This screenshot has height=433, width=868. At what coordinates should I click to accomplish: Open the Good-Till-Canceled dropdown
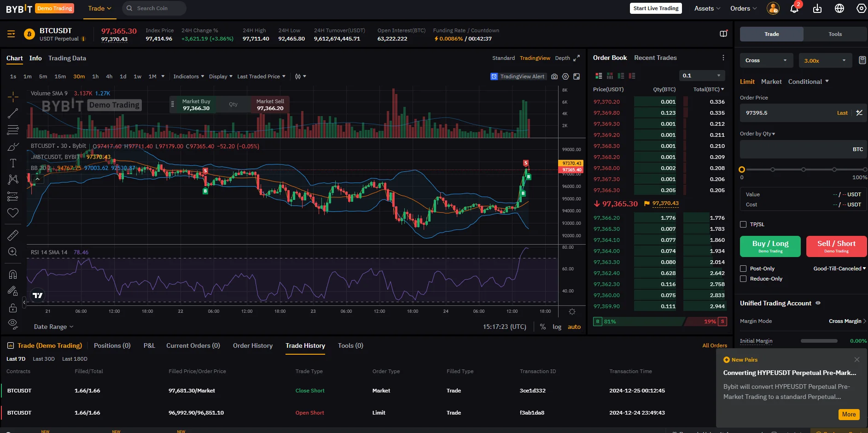(x=839, y=269)
